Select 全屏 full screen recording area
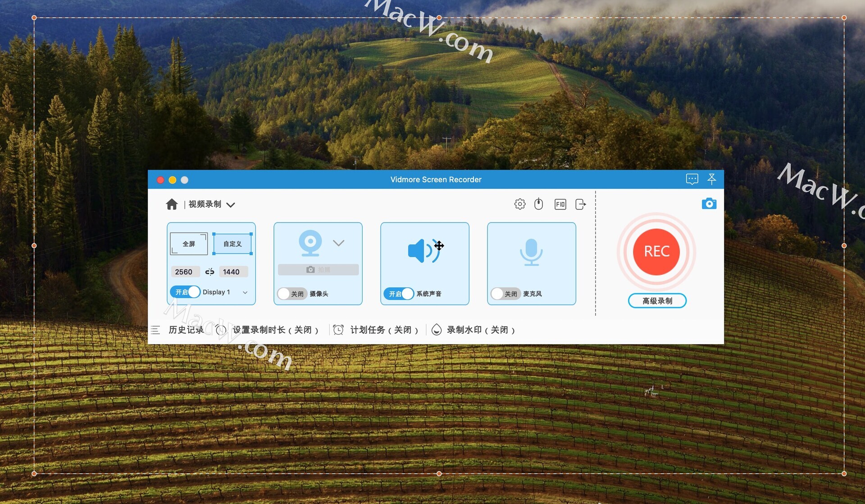865x504 pixels. pyautogui.click(x=189, y=244)
